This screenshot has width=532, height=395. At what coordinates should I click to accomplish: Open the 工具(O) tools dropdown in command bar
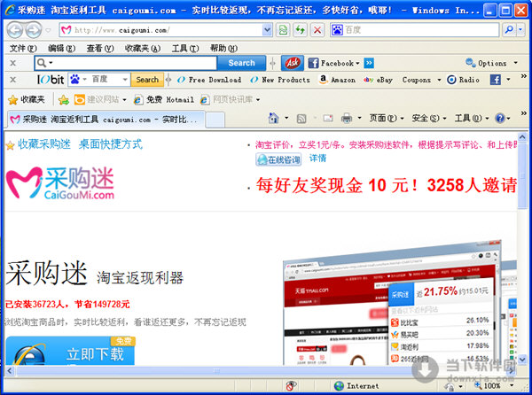point(472,118)
